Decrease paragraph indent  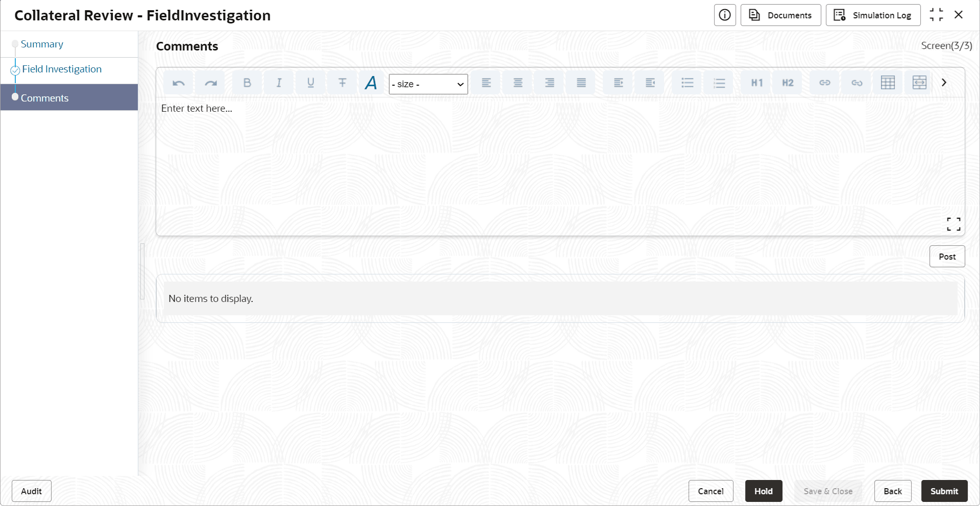coord(650,83)
